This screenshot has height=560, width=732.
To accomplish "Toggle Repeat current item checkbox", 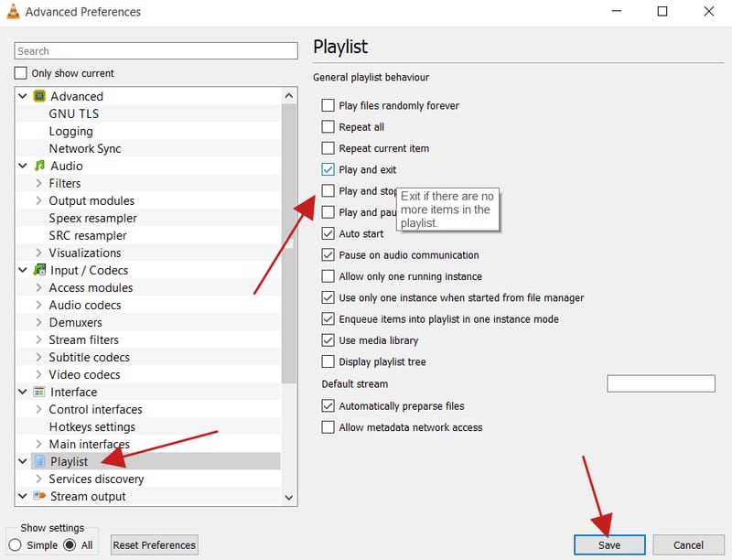I will (328, 148).
